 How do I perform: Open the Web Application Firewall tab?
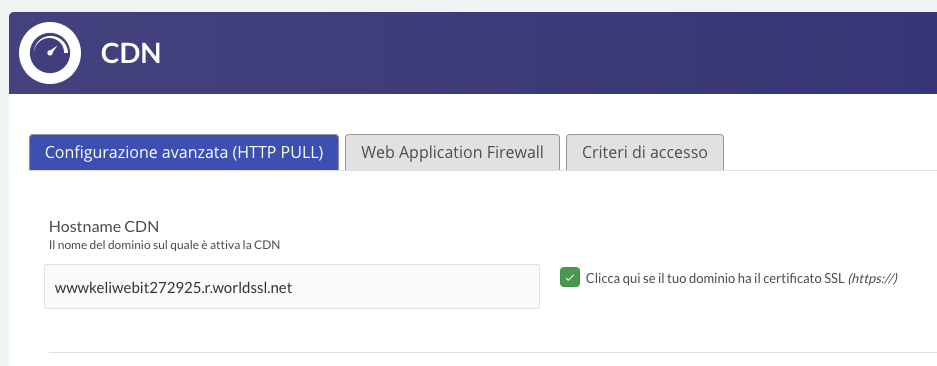452,152
